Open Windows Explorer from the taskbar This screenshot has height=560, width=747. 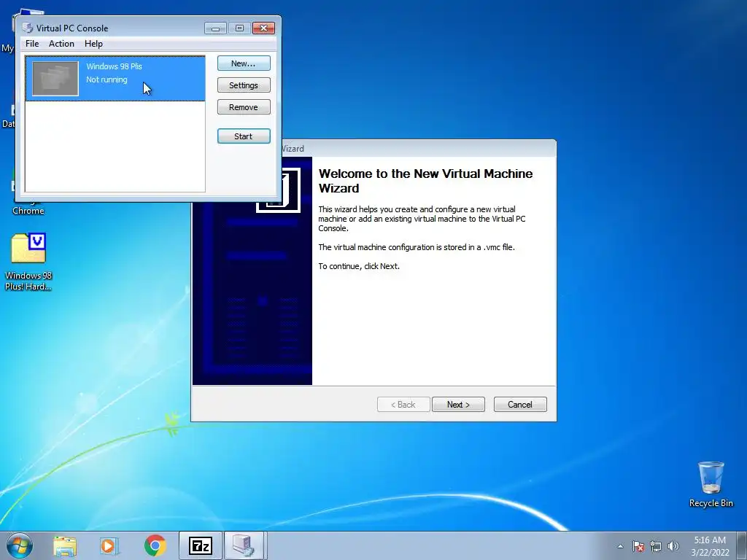65,545
